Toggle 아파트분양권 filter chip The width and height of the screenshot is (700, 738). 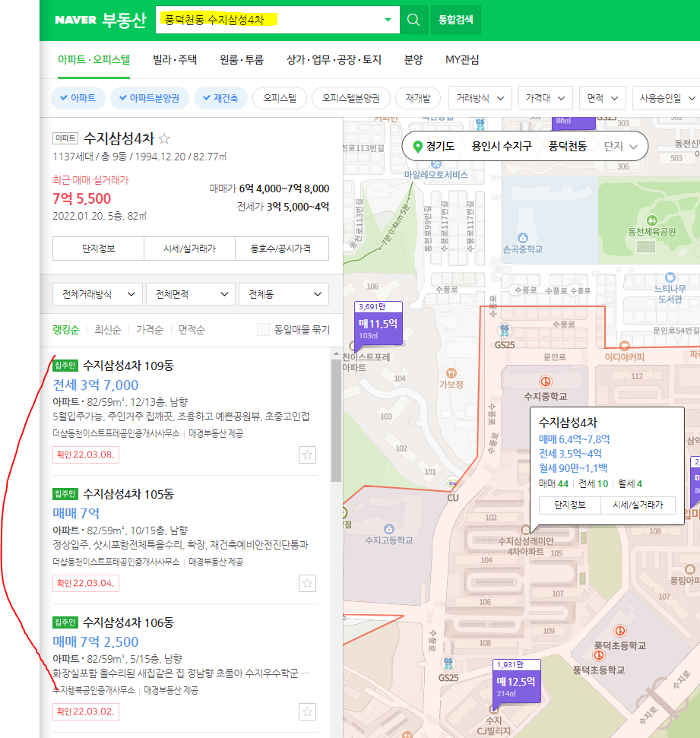pyautogui.click(x=150, y=98)
